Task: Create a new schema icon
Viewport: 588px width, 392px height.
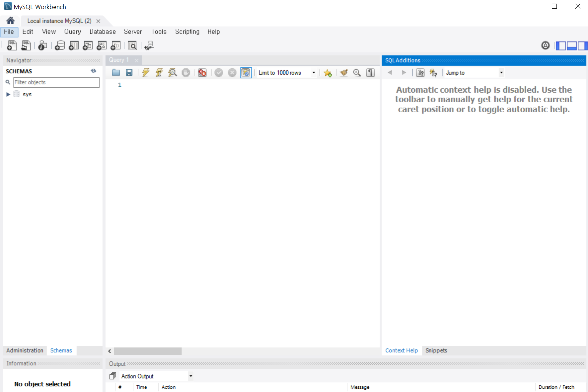Action: point(60,45)
